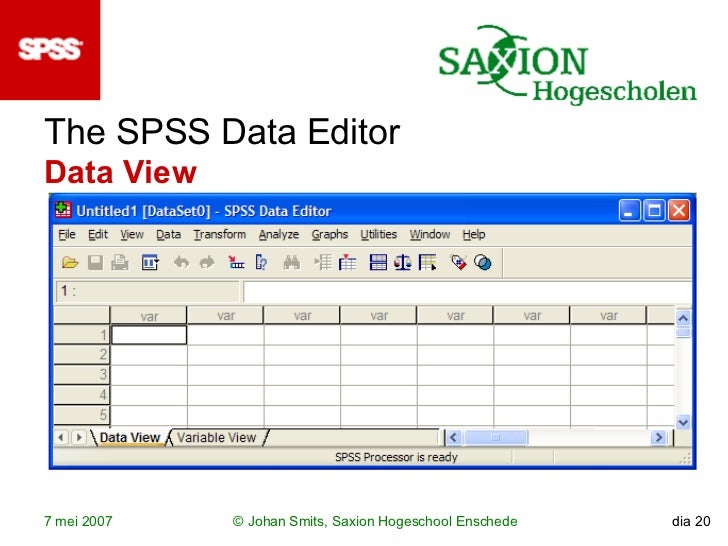Click the Undo arrow icon
Screen dimensions: 728x546
point(181,263)
